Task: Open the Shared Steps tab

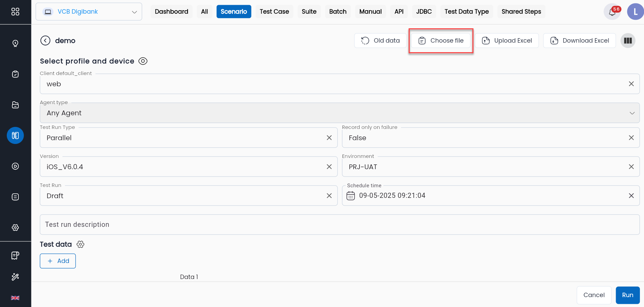Action: coord(521,12)
